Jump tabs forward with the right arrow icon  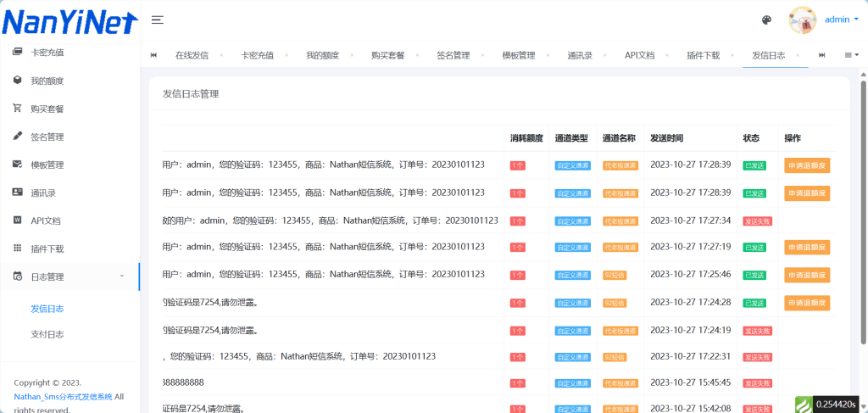tap(822, 55)
